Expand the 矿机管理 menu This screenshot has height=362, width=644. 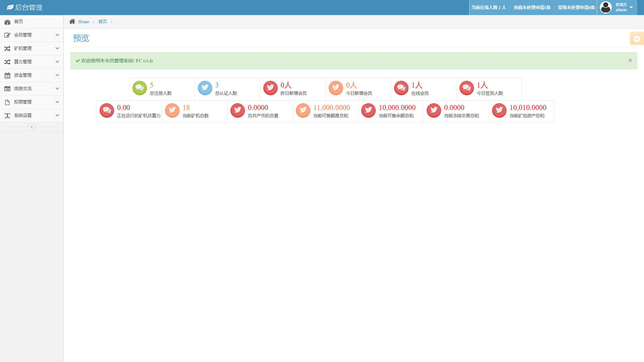pos(32,48)
